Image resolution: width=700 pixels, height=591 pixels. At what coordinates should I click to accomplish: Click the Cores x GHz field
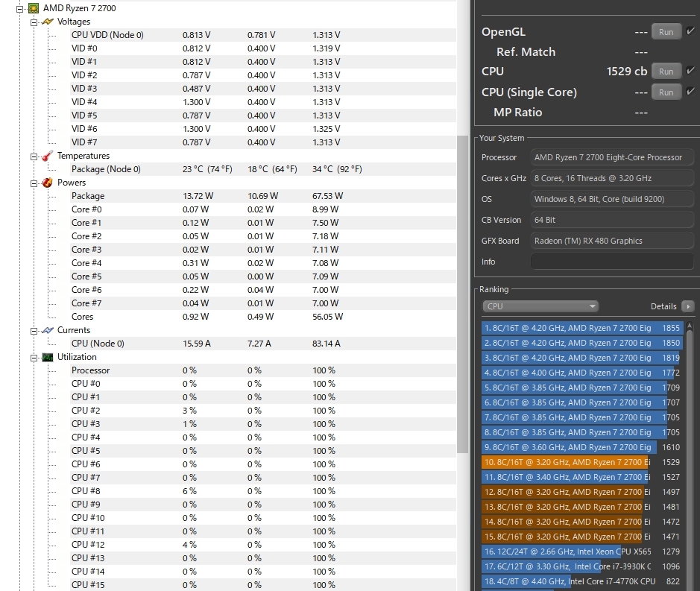pyautogui.click(x=612, y=178)
